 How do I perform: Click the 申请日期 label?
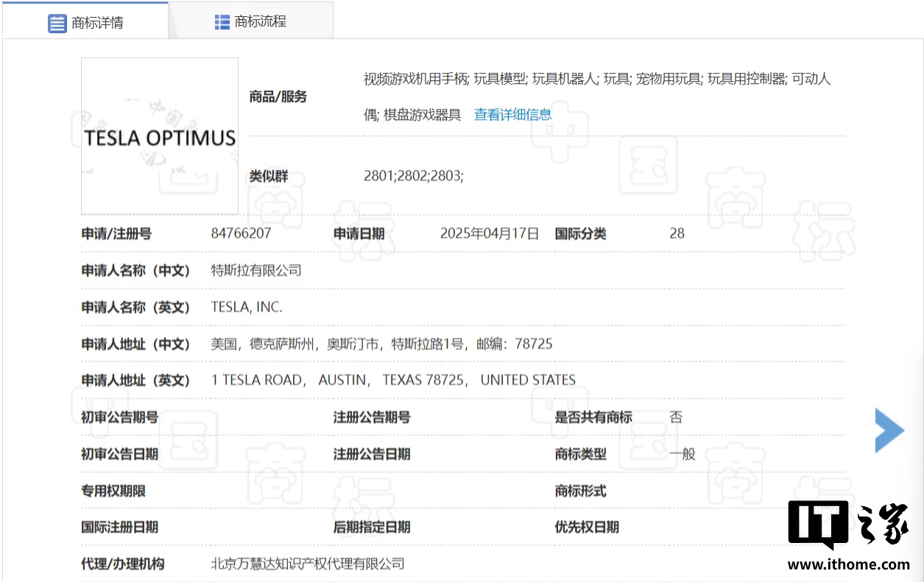pos(359,234)
